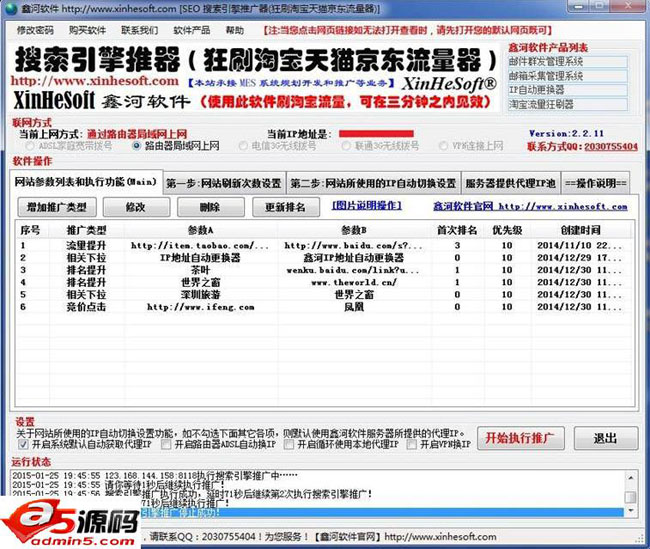This screenshot has height=549, width=650.
Task: Open the 软件产品 menu
Action: 192,30
